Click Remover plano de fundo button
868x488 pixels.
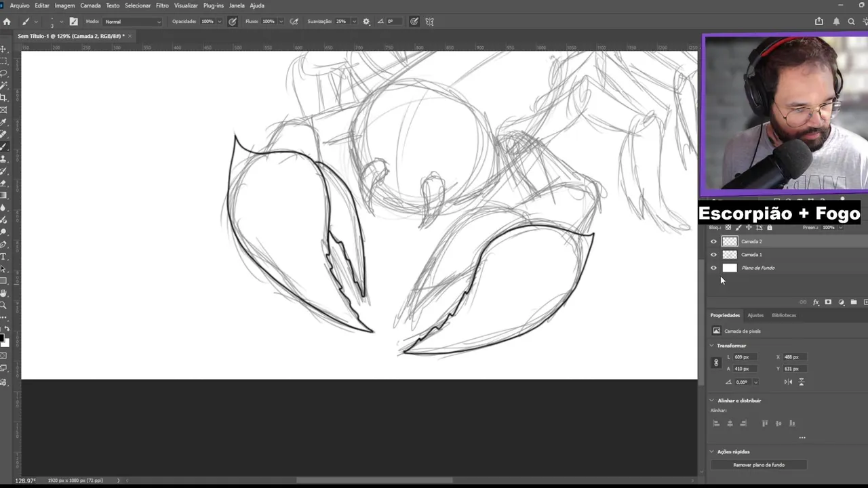coord(759,465)
